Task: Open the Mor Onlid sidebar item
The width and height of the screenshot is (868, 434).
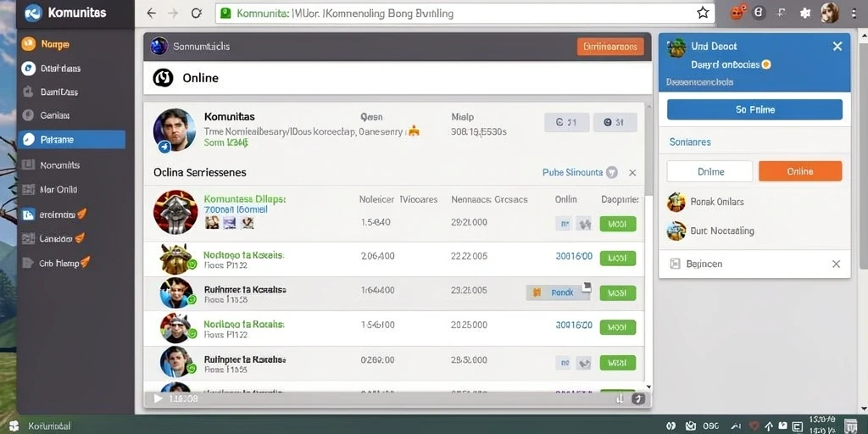Action: point(50,189)
